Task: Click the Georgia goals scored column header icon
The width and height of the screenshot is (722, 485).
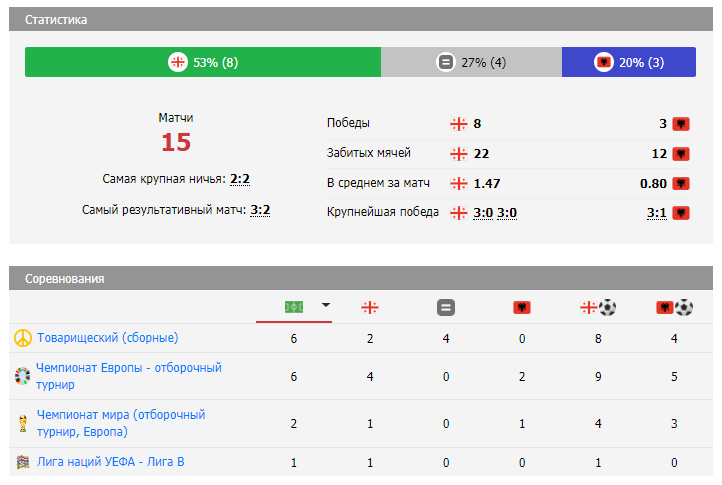Action: (598, 307)
